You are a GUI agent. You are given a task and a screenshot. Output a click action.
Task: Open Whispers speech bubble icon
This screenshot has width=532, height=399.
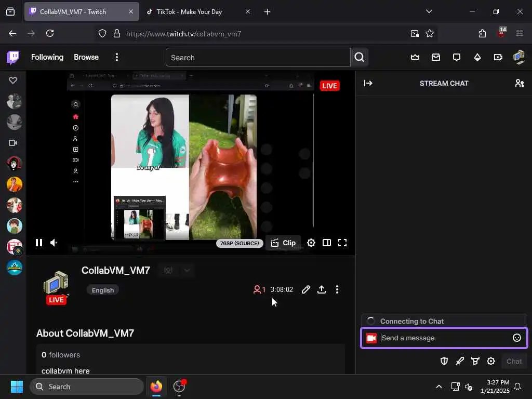click(x=457, y=57)
